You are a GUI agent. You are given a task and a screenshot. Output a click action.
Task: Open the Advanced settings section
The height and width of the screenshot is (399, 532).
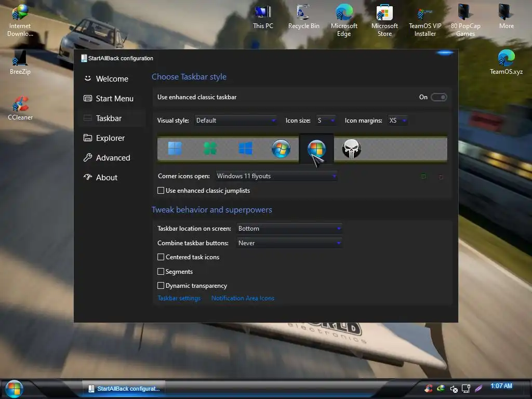[112, 158]
